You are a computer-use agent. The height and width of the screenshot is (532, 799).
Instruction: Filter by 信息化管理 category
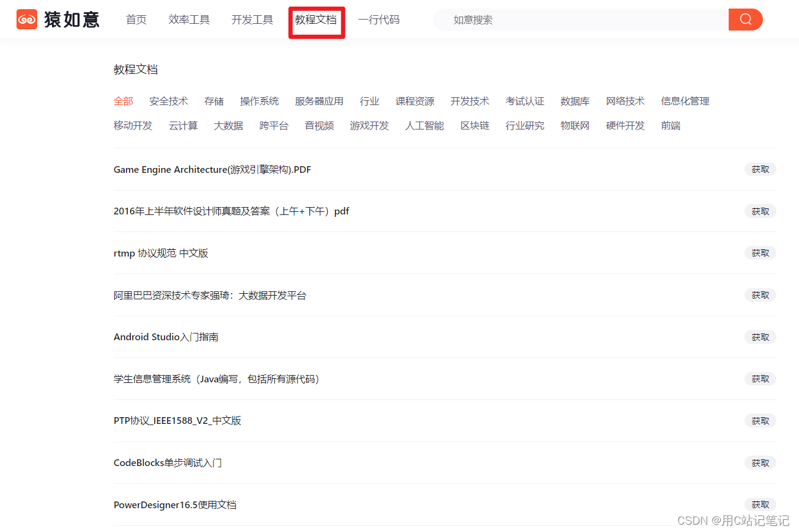point(685,101)
